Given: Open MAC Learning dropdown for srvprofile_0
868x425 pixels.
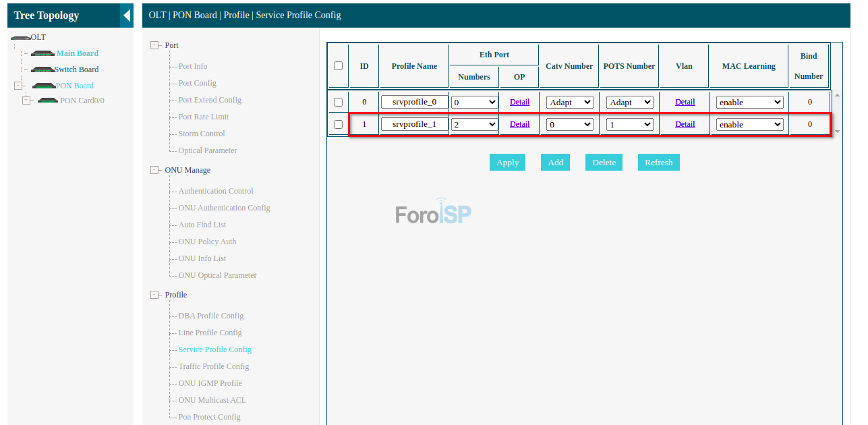Looking at the screenshot, I should pos(749,103).
